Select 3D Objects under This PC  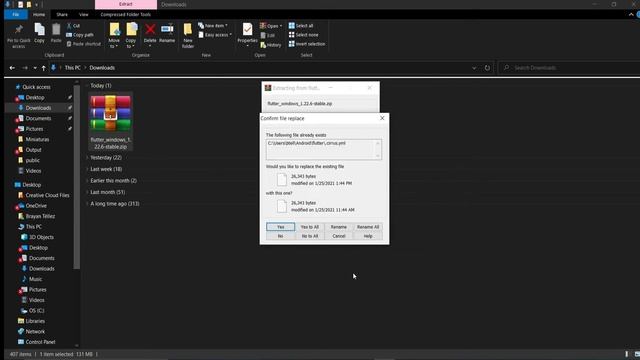(x=41, y=237)
